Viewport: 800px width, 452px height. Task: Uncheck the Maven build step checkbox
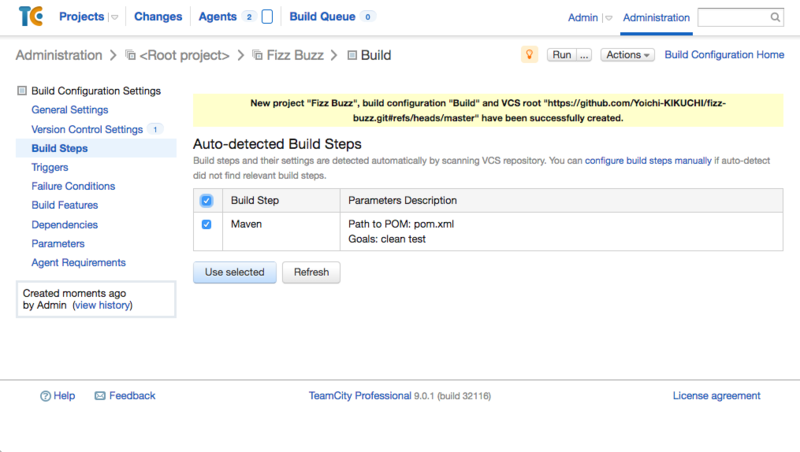click(206, 225)
